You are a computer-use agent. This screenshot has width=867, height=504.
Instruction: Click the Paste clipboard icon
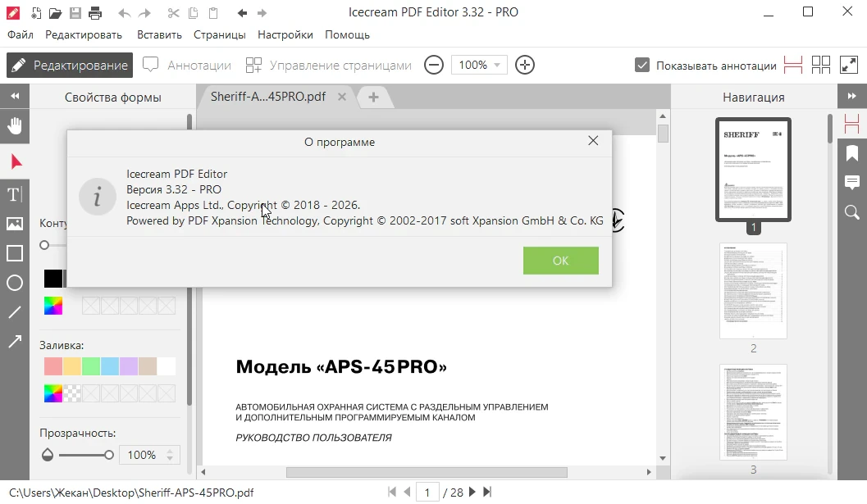point(213,13)
